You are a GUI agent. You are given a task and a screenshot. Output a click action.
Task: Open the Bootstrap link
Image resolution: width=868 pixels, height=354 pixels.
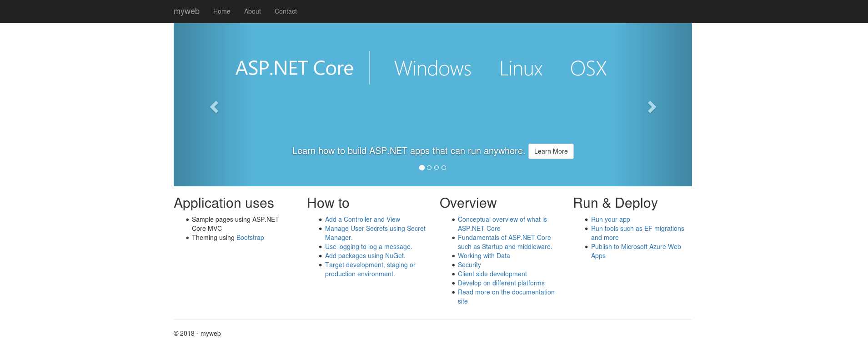250,238
